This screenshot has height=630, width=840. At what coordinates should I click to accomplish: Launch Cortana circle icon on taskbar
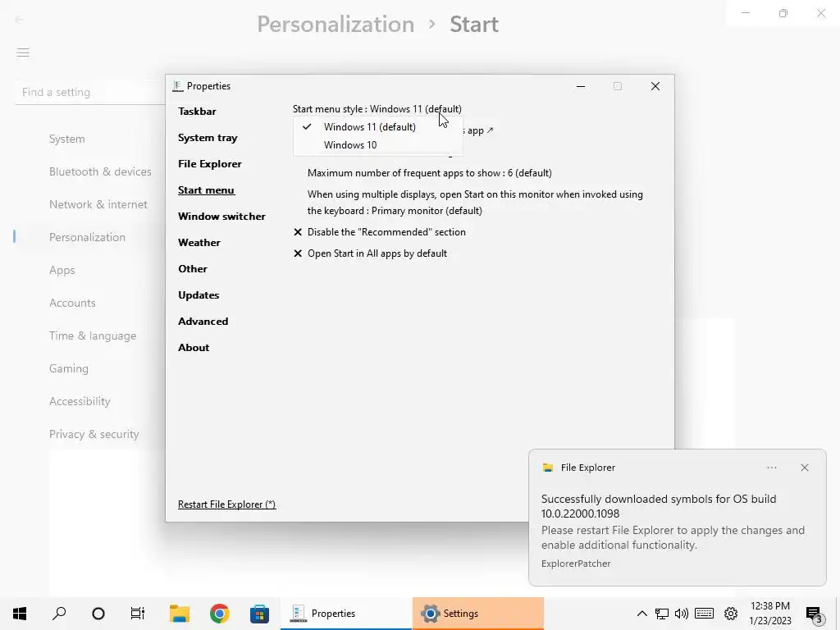coord(98,614)
